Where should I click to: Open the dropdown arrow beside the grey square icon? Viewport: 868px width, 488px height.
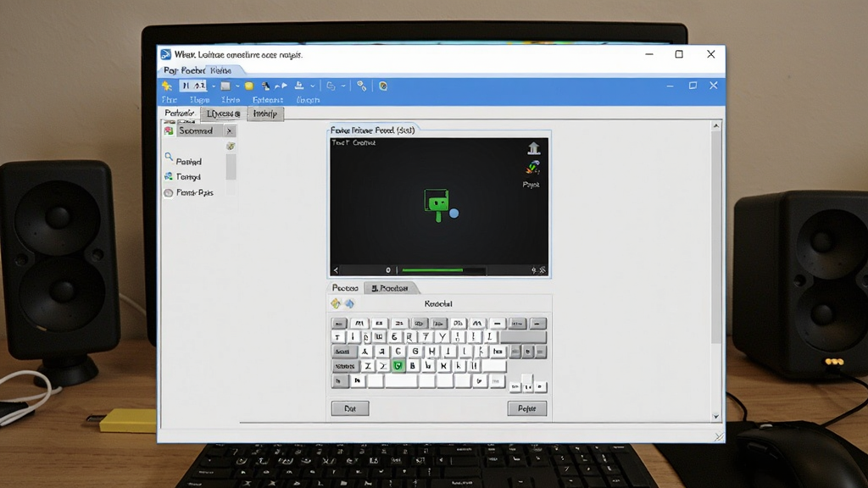tap(237, 86)
